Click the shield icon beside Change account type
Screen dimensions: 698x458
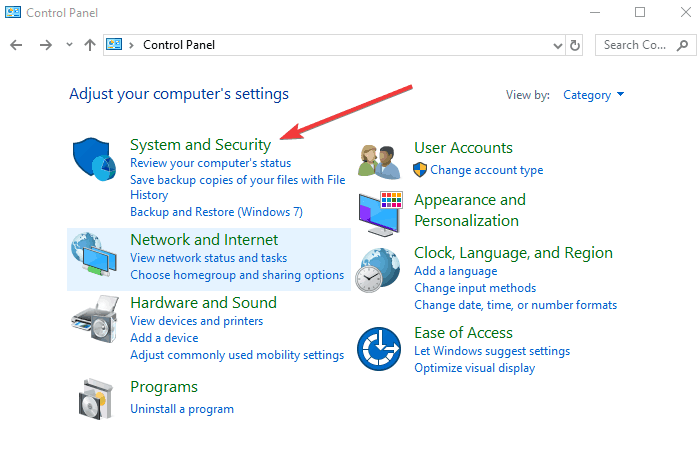pos(420,170)
